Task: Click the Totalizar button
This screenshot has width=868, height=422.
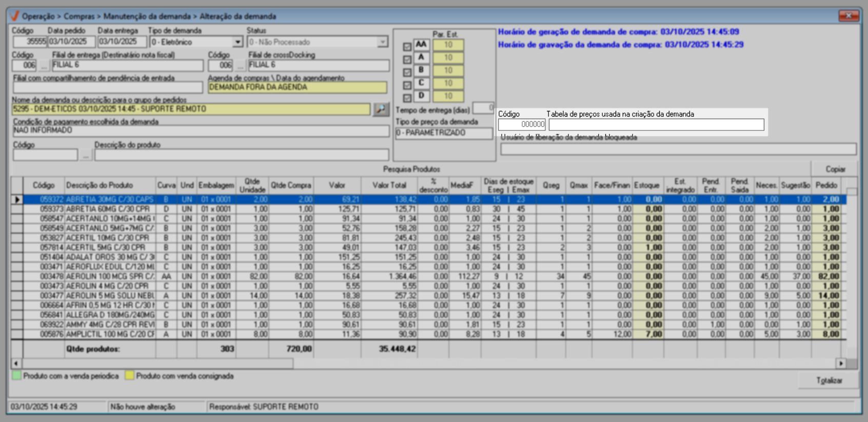Action: (x=829, y=380)
